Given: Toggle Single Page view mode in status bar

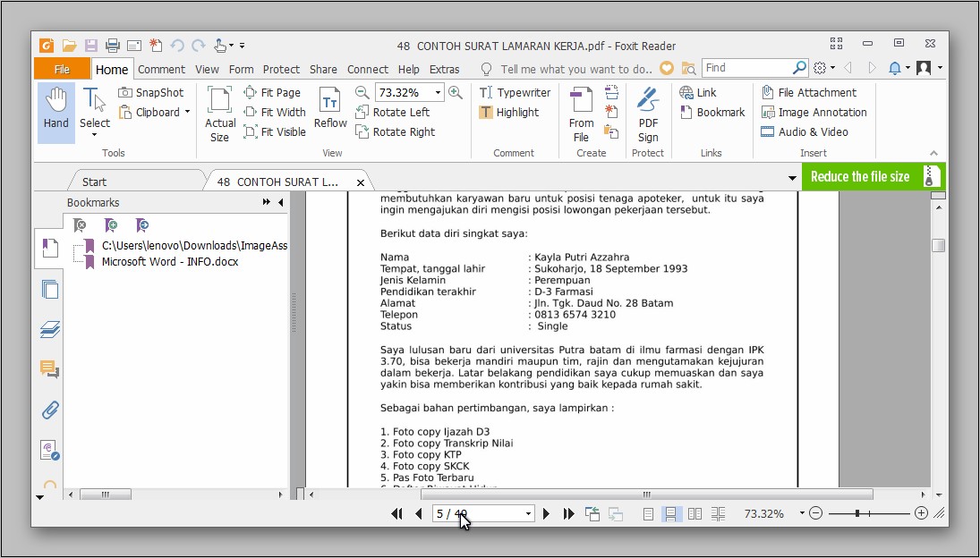Looking at the screenshot, I should click(648, 513).
